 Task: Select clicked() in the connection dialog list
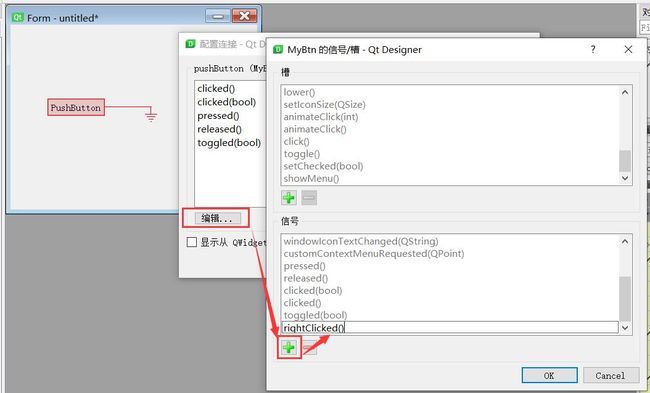[x=216, y=88]
